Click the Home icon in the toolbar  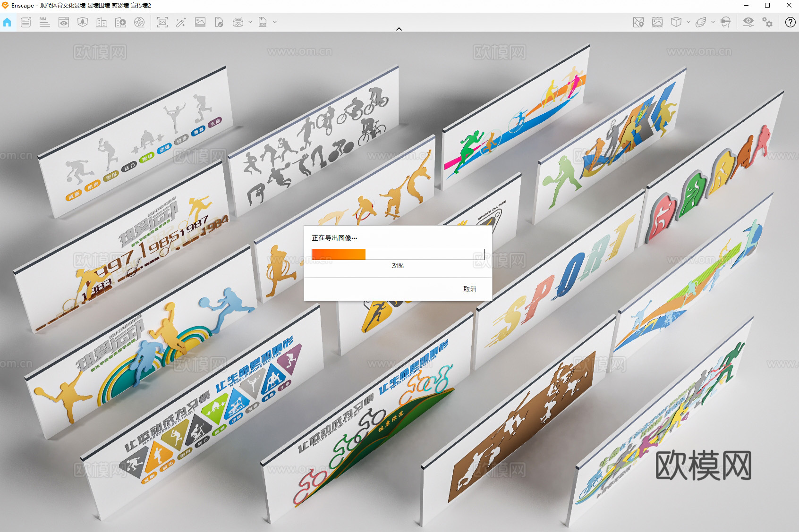[7, 22]
